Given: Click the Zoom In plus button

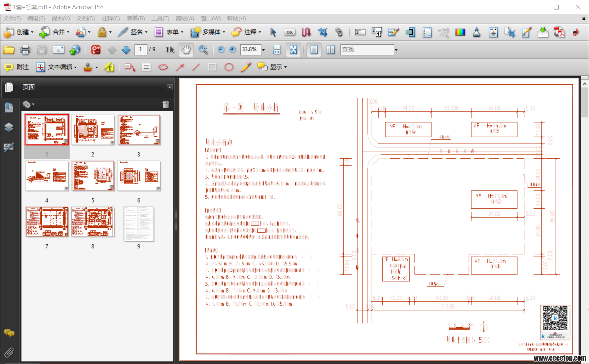Looking at the screenshot, I should [233, 50].
